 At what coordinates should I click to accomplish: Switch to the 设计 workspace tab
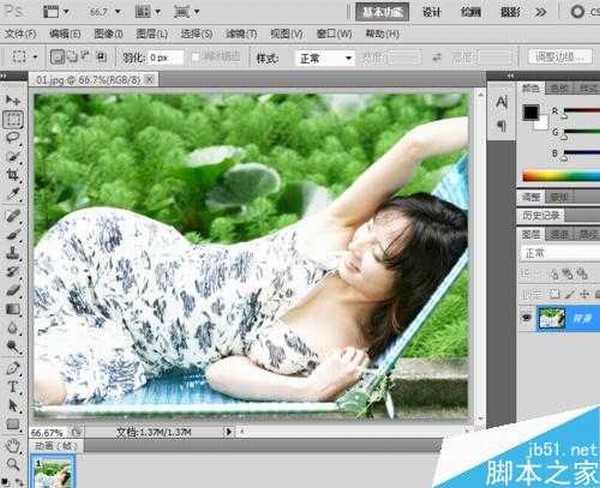tap(432, 12)
